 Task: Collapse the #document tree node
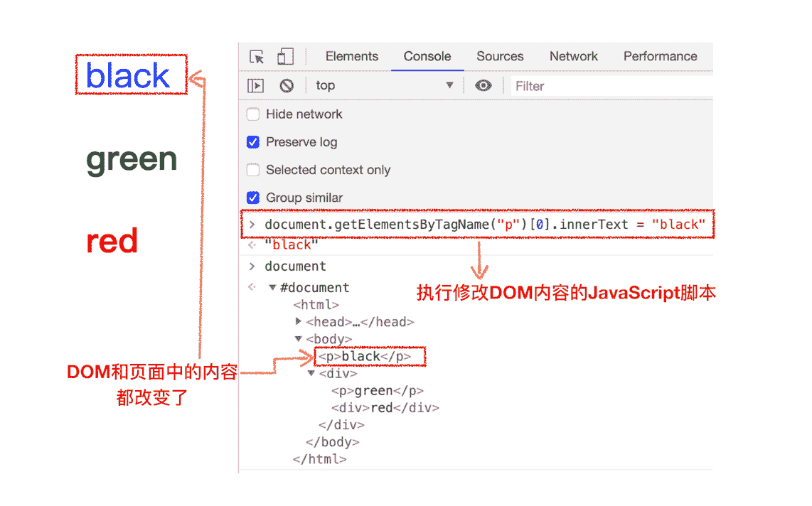tap(272, 287)
